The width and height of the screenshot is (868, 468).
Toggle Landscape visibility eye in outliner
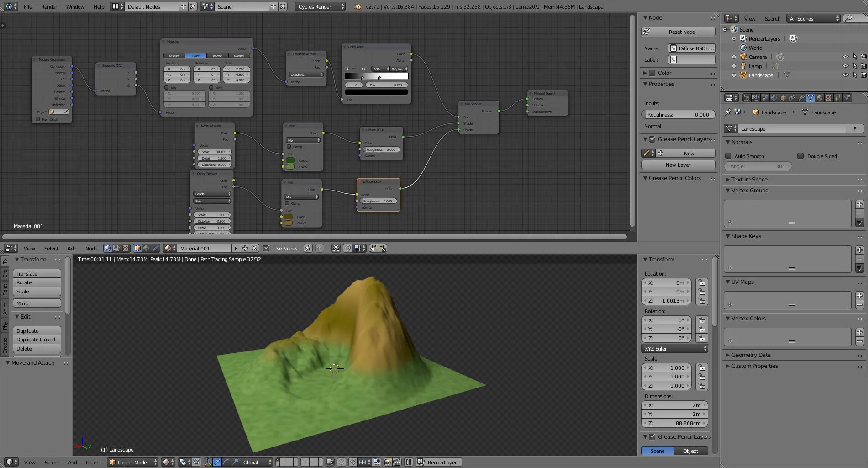point(846,75)
